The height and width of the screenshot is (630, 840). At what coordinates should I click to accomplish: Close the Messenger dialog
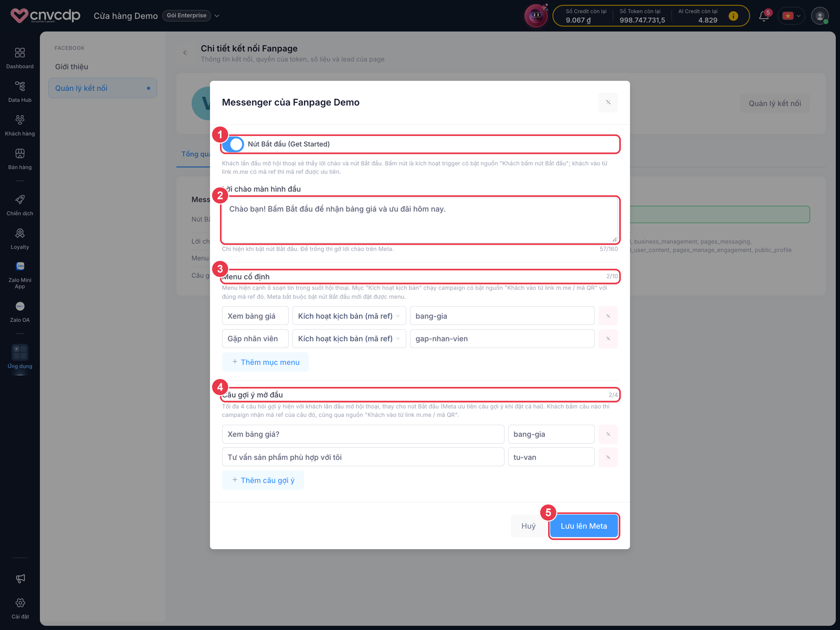(608, 102)
